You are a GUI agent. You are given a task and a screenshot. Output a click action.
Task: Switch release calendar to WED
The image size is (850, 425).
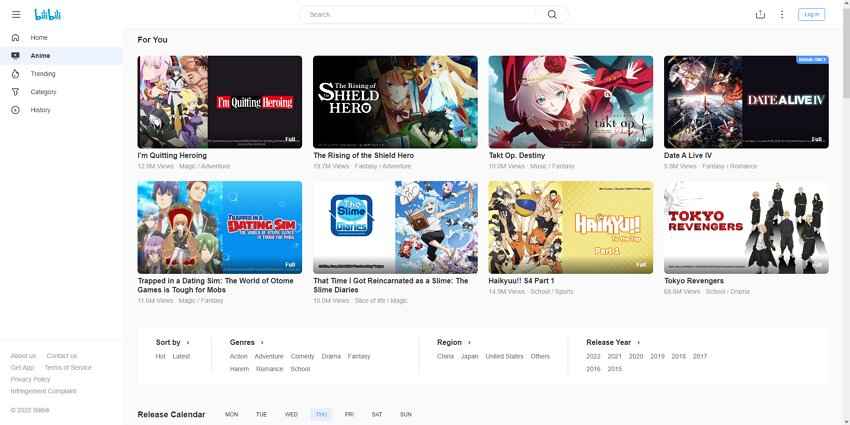click(x=291, y=414)
